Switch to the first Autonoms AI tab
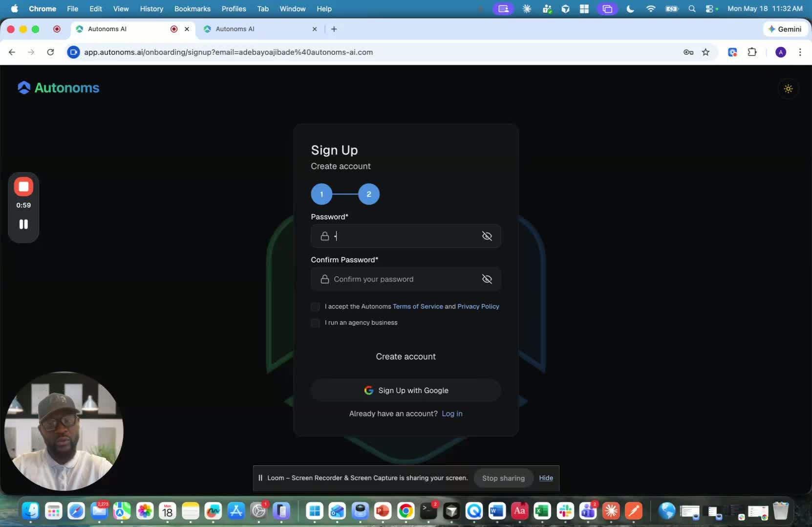This screenshot has width=812, height=527. click(x=132, y=29)
